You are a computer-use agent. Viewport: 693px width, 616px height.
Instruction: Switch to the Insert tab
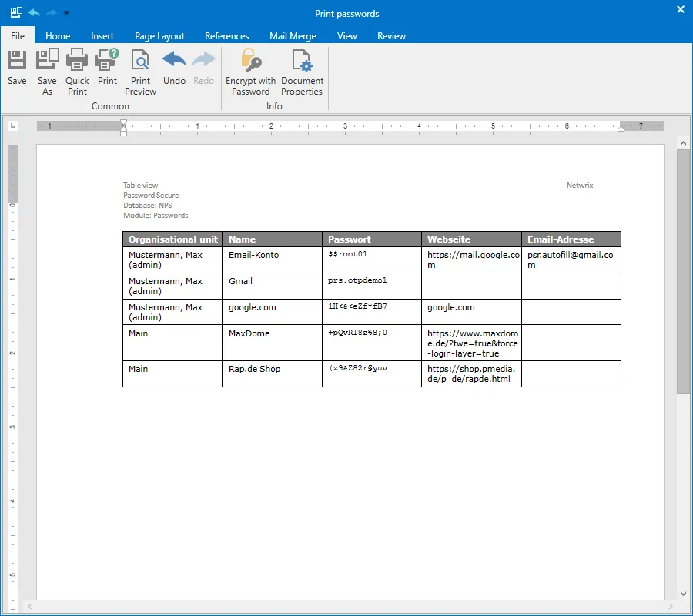point(102,35)
